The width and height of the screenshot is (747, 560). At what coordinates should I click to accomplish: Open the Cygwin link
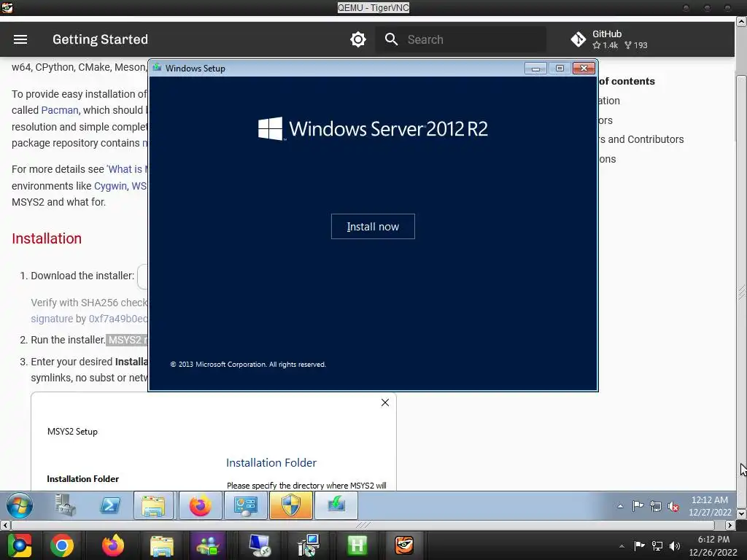(x=111, y=186)
